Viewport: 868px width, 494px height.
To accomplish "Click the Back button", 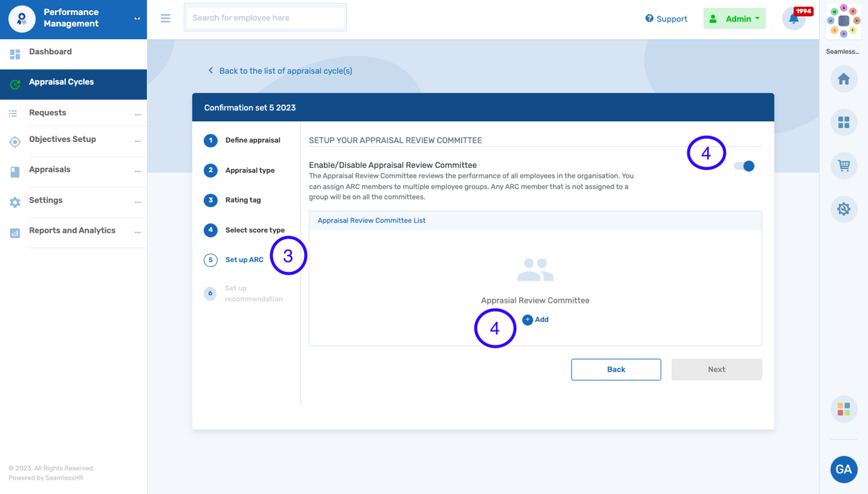I will click(616, 370).
